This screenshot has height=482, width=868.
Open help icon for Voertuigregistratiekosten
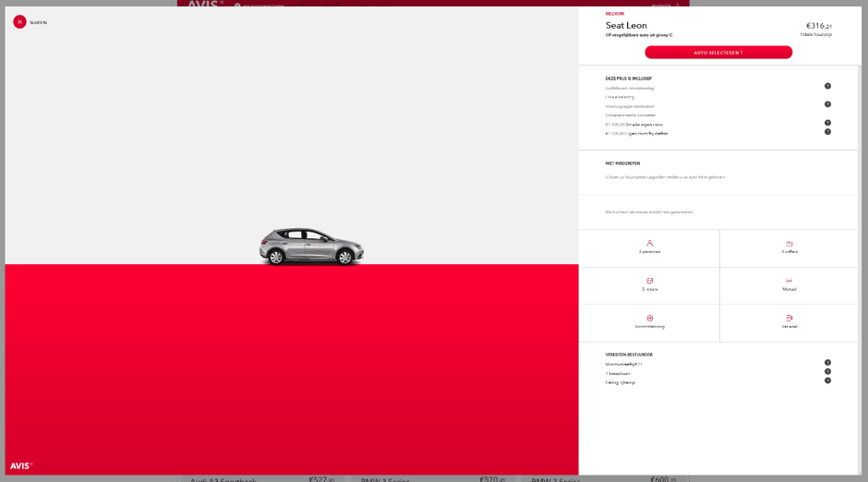827,104
